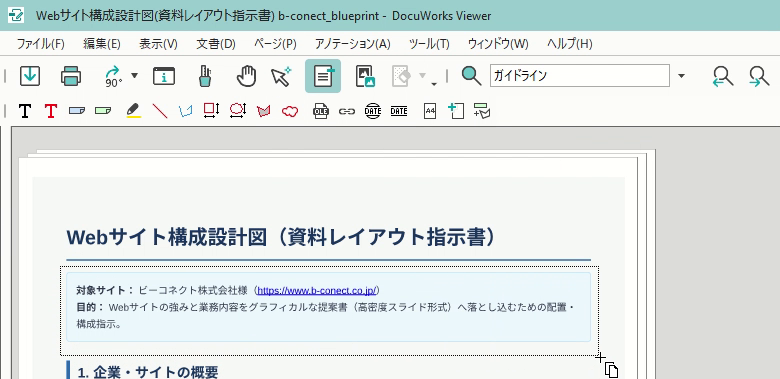Viewport: 780px width, 379px height.
Task: Click the 対象サイト： label text
Action: (x=105, y=290)
